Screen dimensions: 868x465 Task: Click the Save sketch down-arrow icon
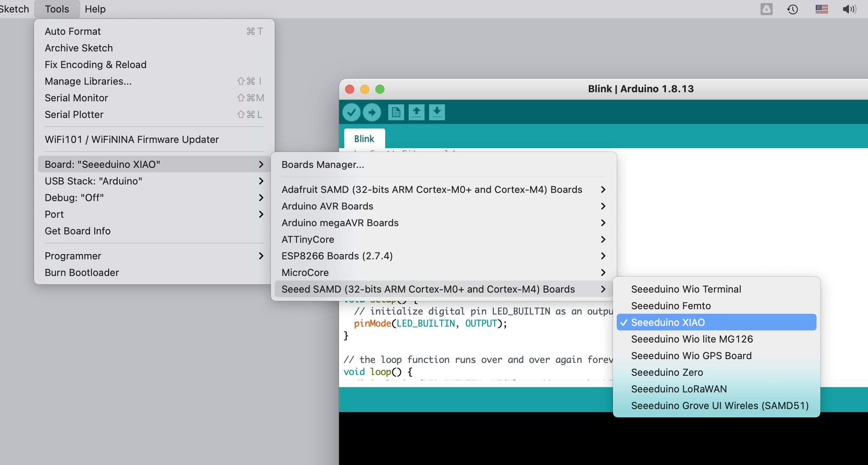tap(437, 112)
